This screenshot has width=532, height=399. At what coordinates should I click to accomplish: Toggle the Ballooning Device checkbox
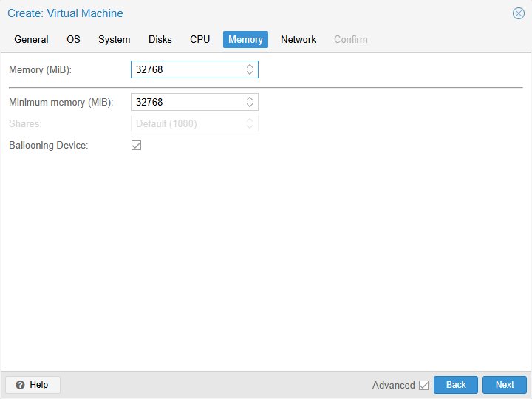click(136, 146)
